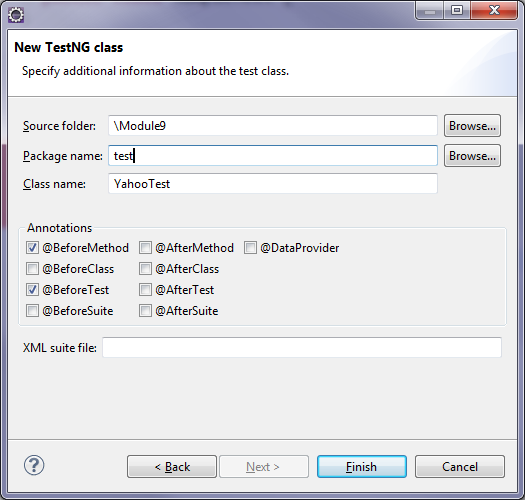Toggle the @AfterSuite checkbox
Viewport: 525px width, 500px height.
[x=145, y=311]
